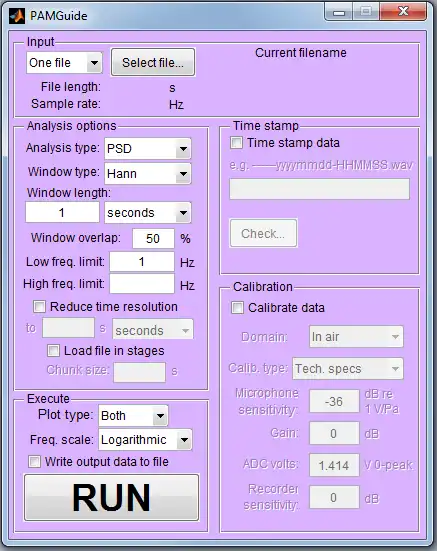
Task: Click the High freq. limit field
Action: [142, 284]
